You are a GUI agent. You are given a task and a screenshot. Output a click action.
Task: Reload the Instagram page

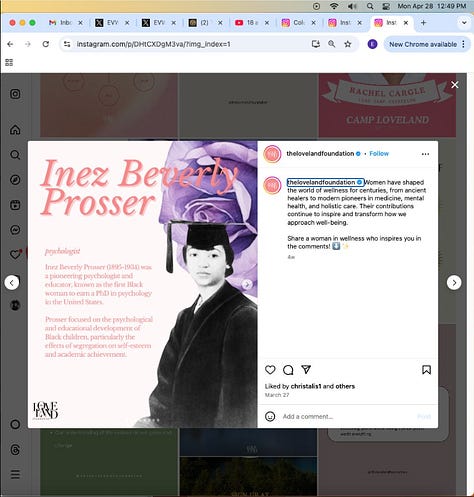click(46, 44)
